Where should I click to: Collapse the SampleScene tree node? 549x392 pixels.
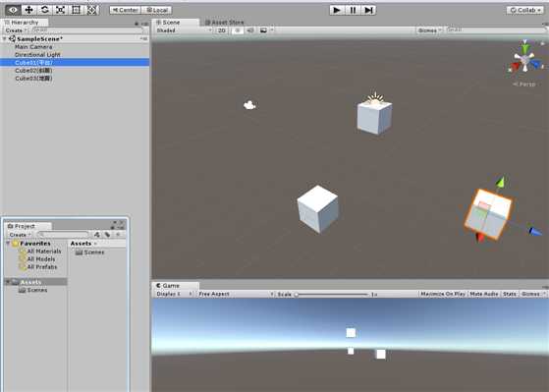(x=5, y=39)
